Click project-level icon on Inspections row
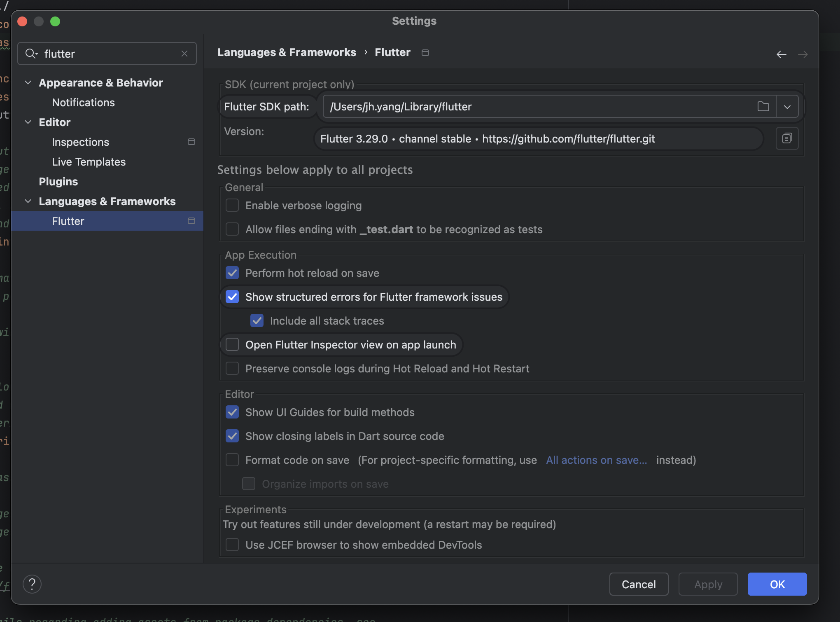The height and width of the screenshot is (622, 840). [x=191, y=142]
